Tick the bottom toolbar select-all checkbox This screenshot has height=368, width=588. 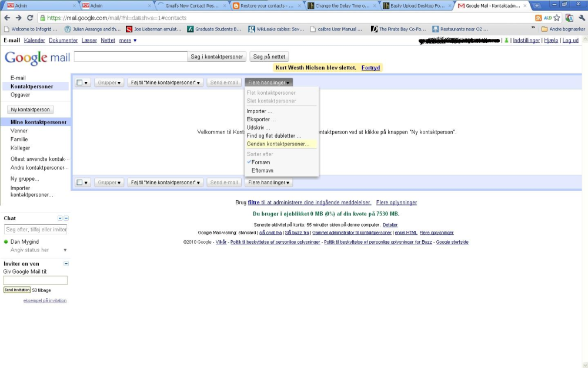(79, 183)
